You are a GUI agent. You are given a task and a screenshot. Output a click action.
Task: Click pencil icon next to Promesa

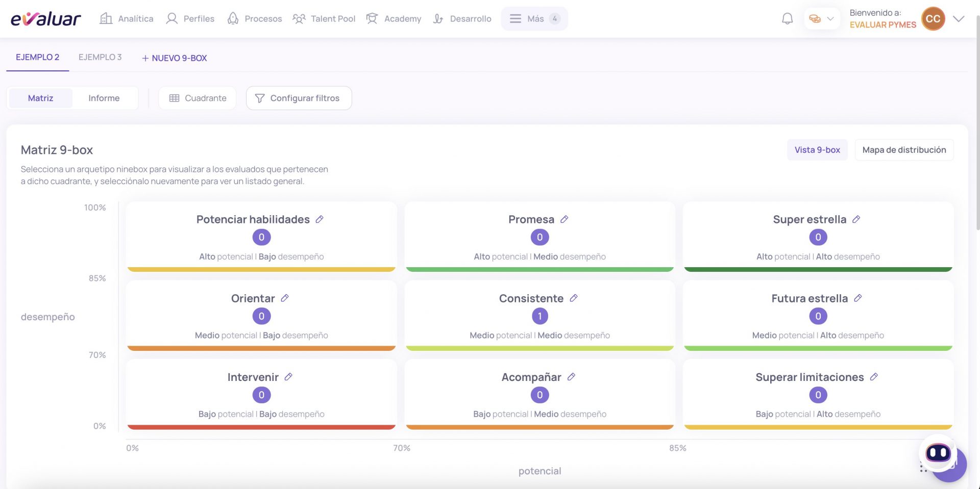pos(564,219)
